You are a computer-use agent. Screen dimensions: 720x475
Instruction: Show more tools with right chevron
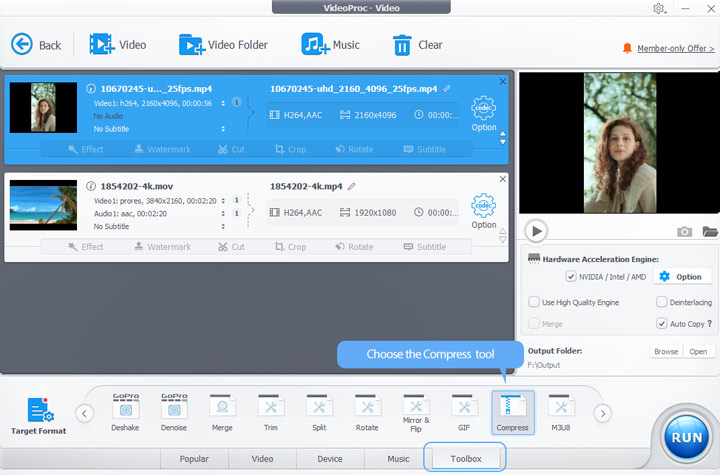603,413
